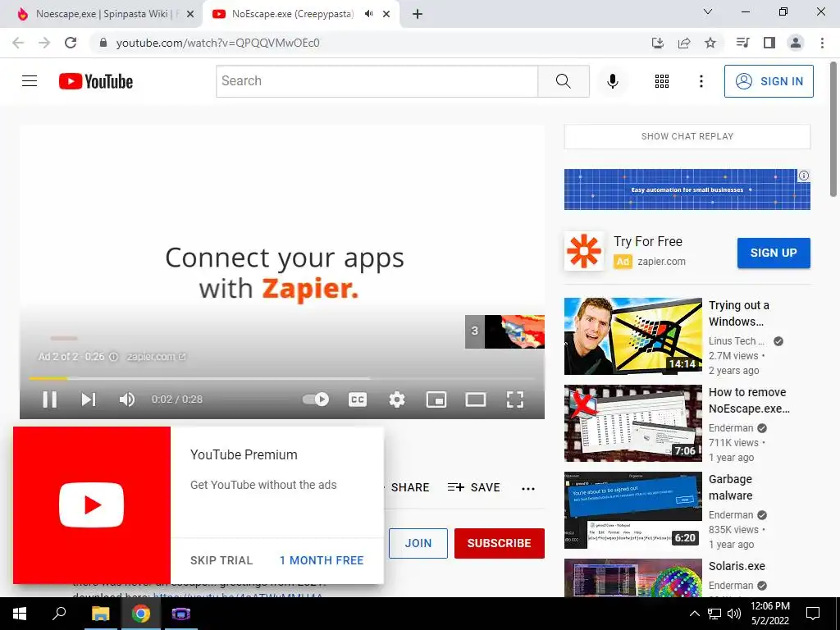Open Linus Tech Tips Windows video thumbnail
Image resolution: width=840 pixels, height=630 pixels.
coord(632,336)
